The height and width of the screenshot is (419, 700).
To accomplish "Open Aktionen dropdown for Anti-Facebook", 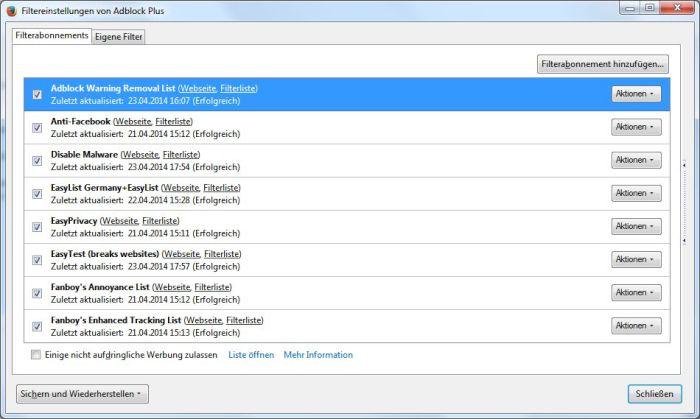I will [x=636, y=127].
